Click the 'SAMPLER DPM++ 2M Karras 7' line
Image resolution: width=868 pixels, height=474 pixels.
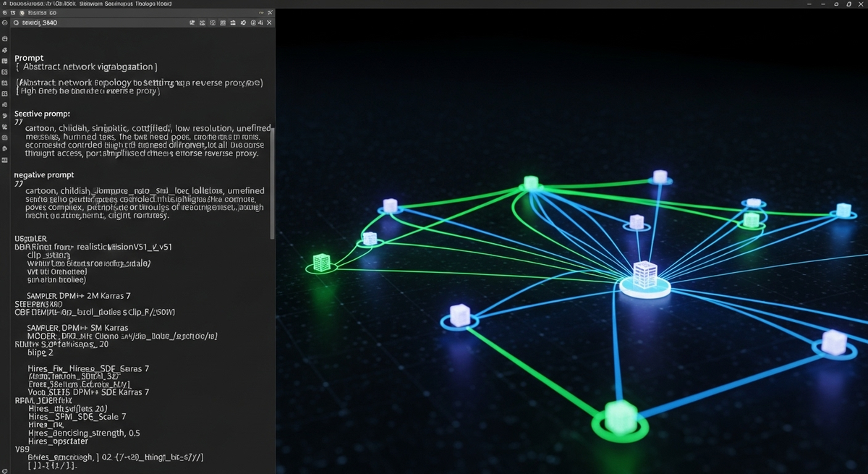click(x=78, y=296)
